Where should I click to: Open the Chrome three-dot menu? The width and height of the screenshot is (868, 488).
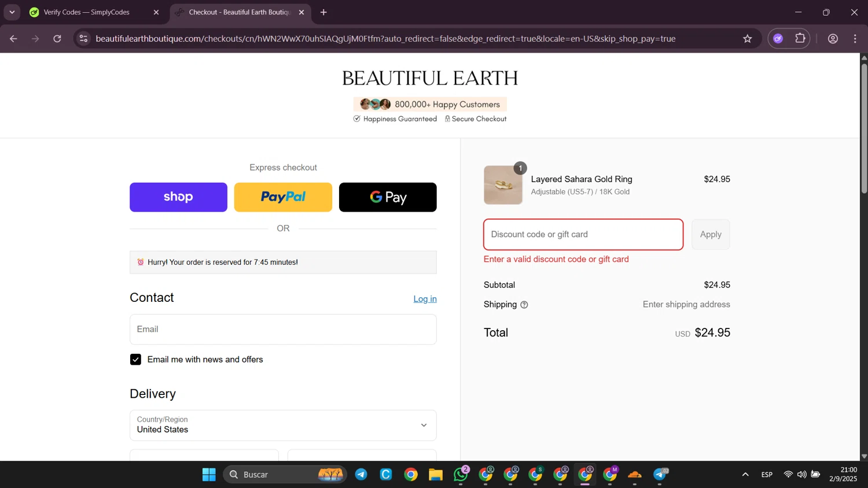(855, 39)
